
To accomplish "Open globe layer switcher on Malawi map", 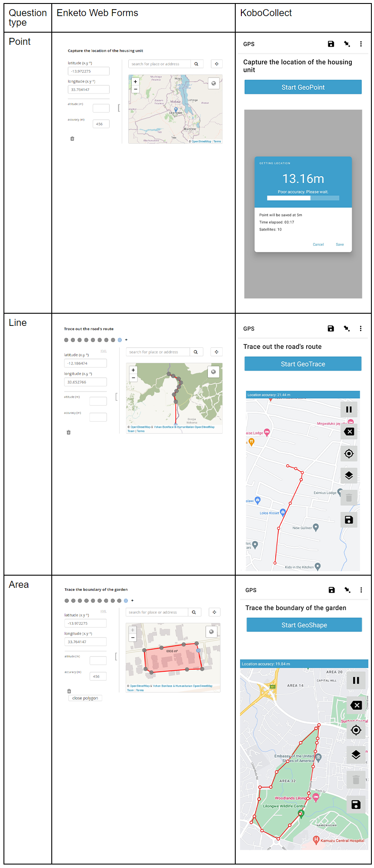I will [214, 83].
